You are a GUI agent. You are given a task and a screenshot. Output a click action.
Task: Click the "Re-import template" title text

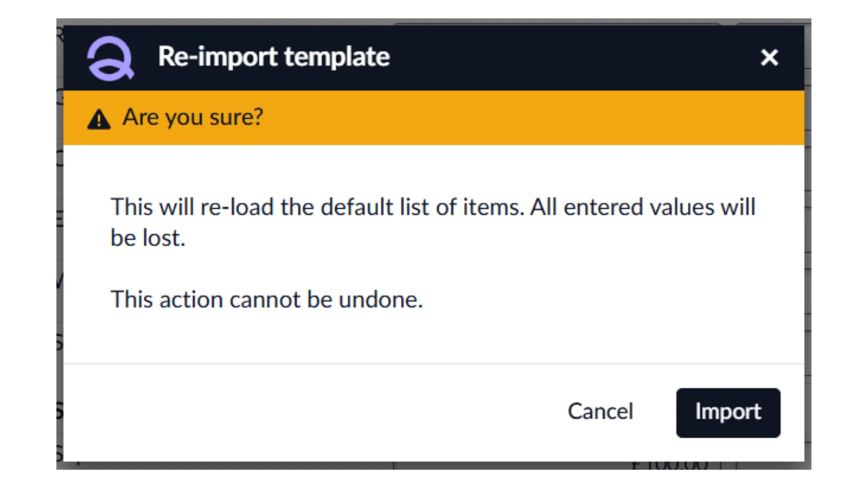(273, 57)
